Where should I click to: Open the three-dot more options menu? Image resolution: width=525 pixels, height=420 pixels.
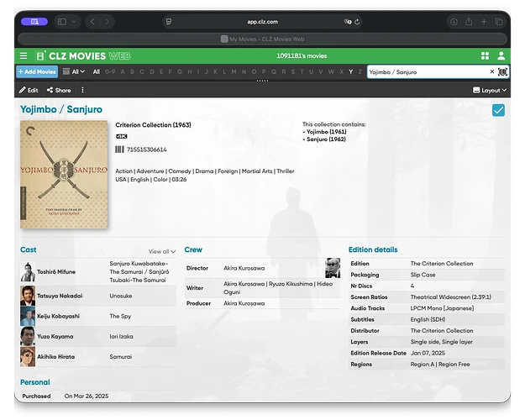coord(82,90)
